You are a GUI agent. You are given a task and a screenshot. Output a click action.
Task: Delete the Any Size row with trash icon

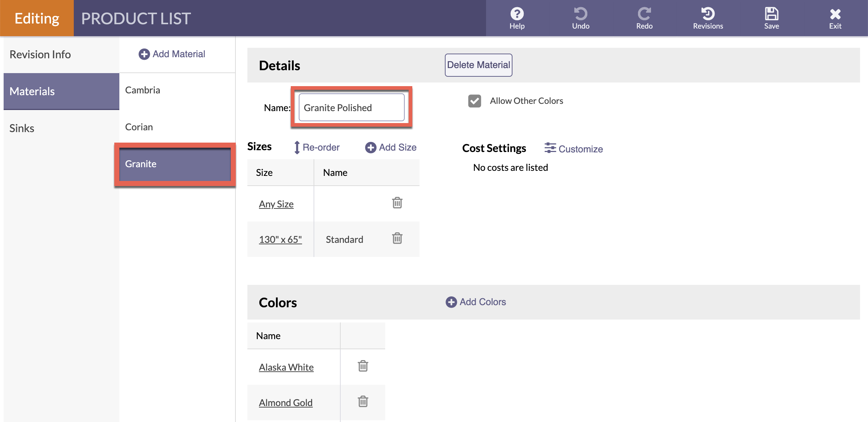click(x=397, y=203)
